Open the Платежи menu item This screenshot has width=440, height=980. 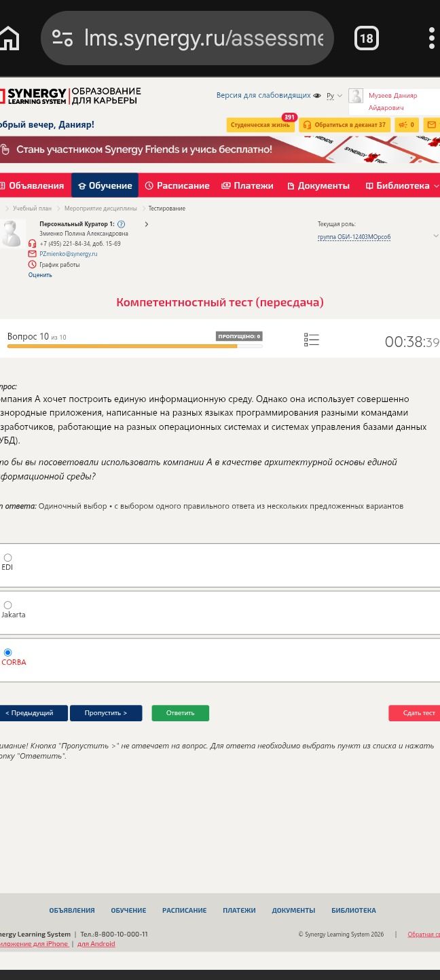247,185
